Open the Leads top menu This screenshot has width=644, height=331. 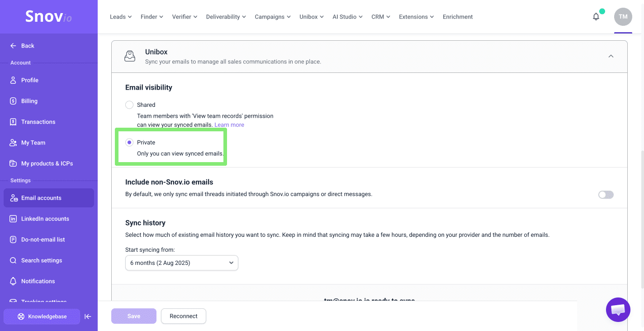tap(121, 17)
